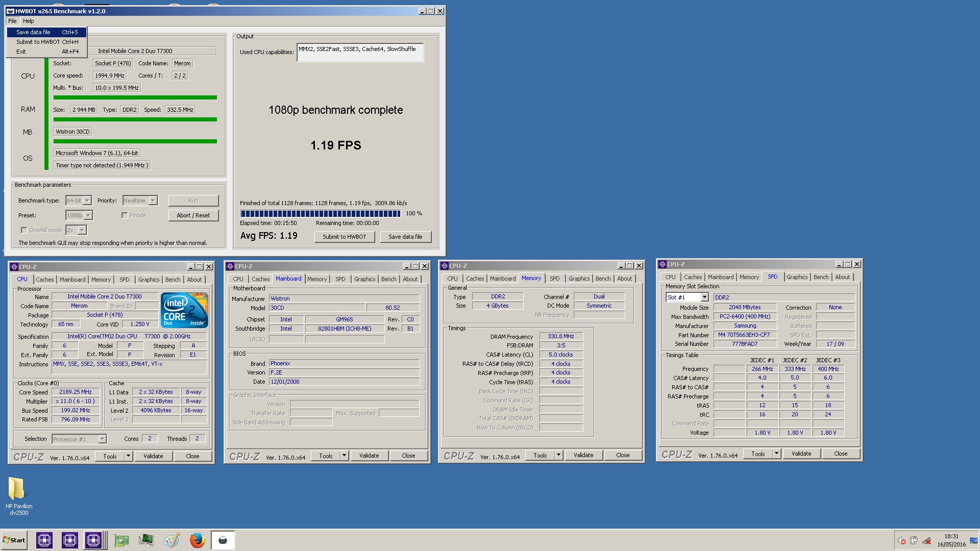Click the Save data file button by Avg FPS

405,237
